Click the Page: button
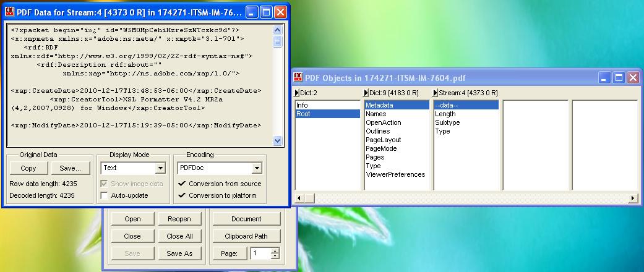The image size is (644, 272). point(229,253)
